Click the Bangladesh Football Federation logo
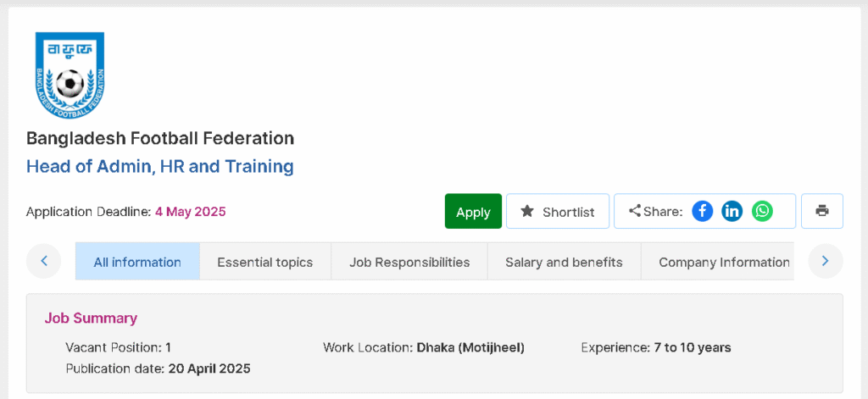This screenshot has width=868, height=399. 70,75
